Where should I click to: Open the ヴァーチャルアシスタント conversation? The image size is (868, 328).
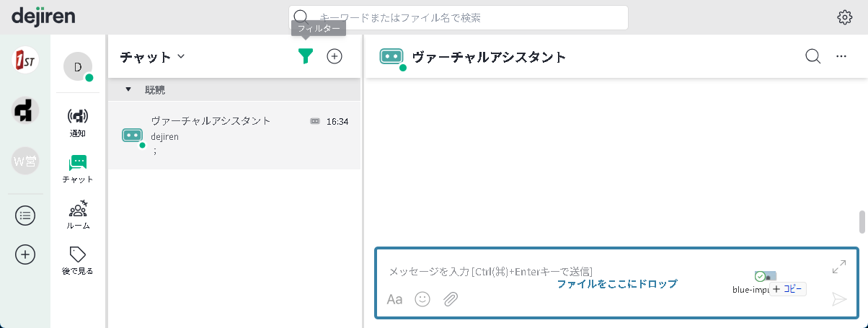(x=234, y=135)
